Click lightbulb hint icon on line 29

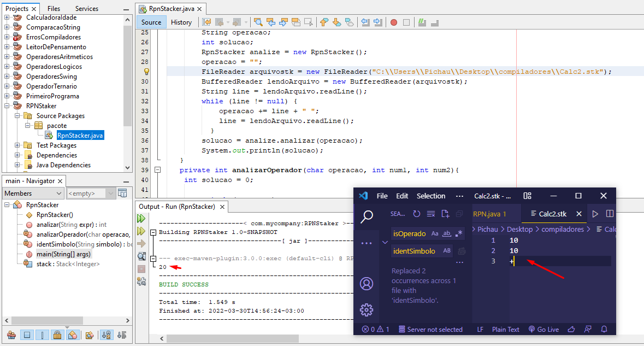coord(146,72)
